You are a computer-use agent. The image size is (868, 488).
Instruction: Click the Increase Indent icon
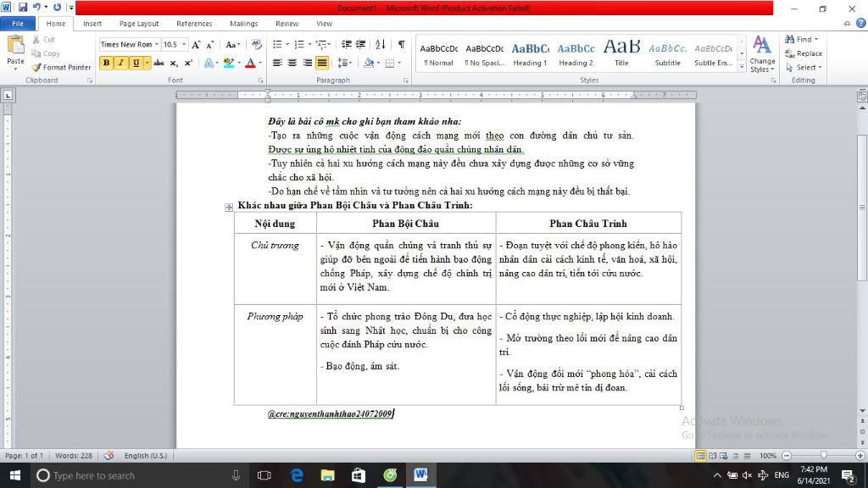coord(360,45)
